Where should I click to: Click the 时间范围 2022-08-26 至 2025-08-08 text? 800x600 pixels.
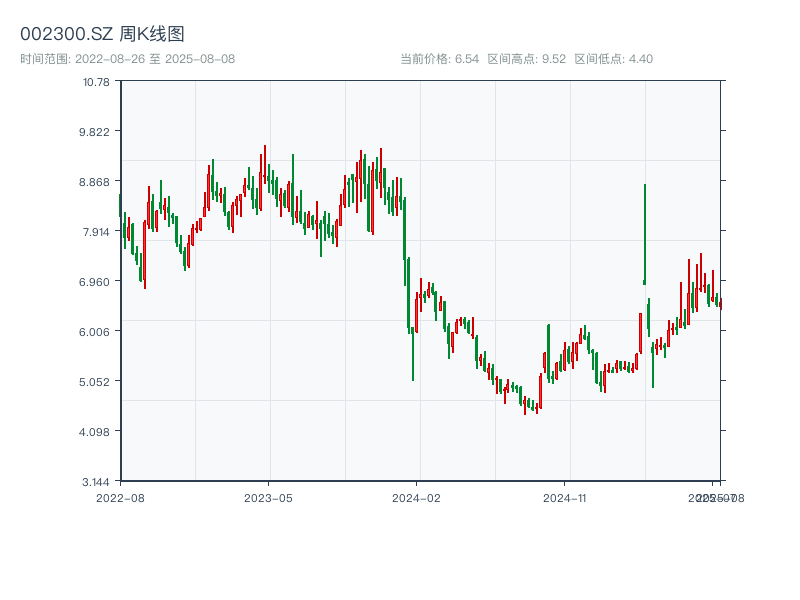click(x=128, y=59)
